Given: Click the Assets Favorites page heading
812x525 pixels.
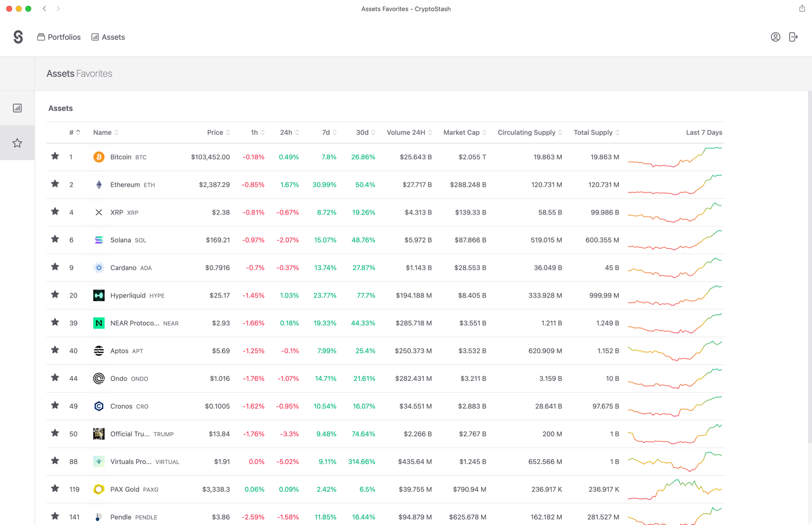Looking at the screenshot, I should pyautogui.click(x=79, y=73).
